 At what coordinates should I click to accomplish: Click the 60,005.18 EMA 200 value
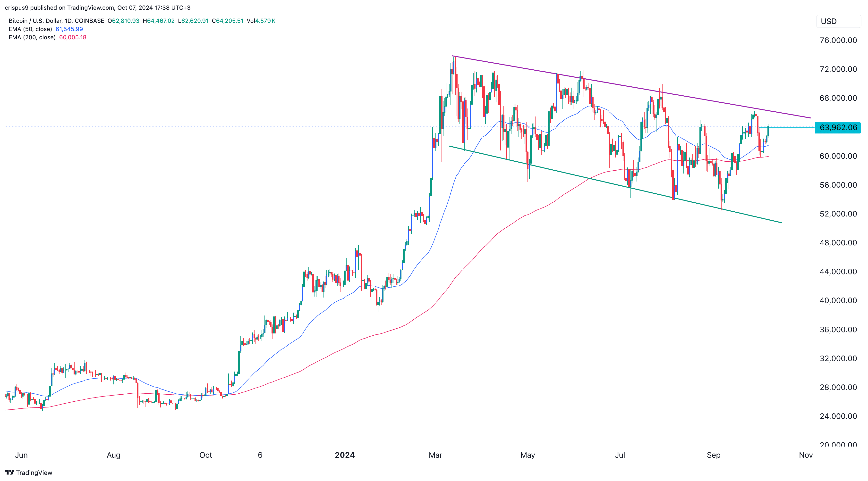pos(73,37)
